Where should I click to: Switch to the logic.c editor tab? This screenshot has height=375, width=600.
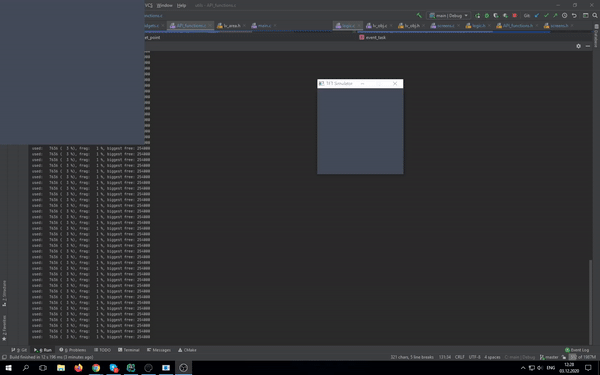point(346,26)
